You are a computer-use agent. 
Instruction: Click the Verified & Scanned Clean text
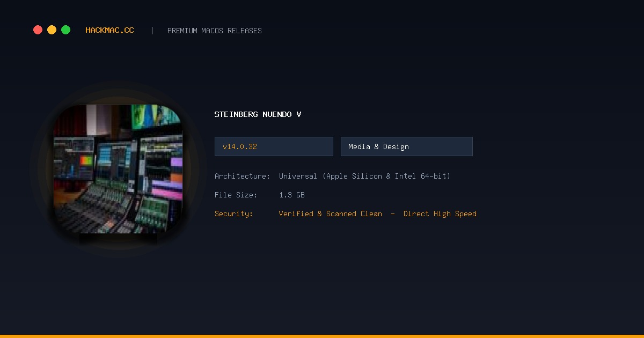pos(331,214)
